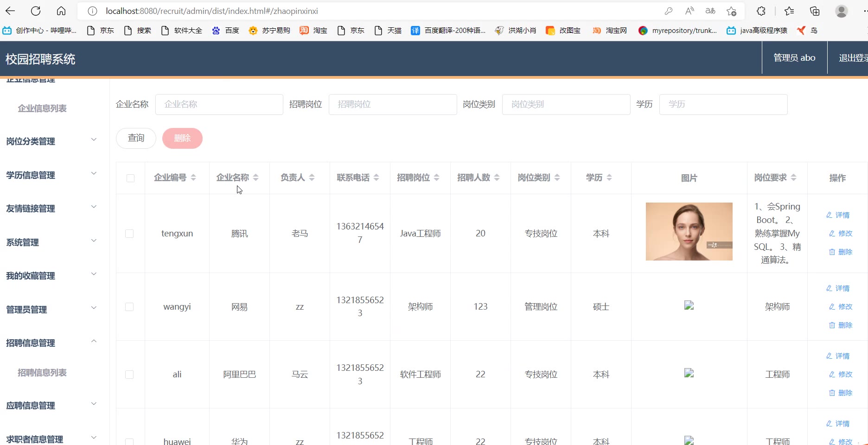This screenshot has width=868, height=445.
Task: Sort by 联系电话 column arrows
Action: [376, 178]
